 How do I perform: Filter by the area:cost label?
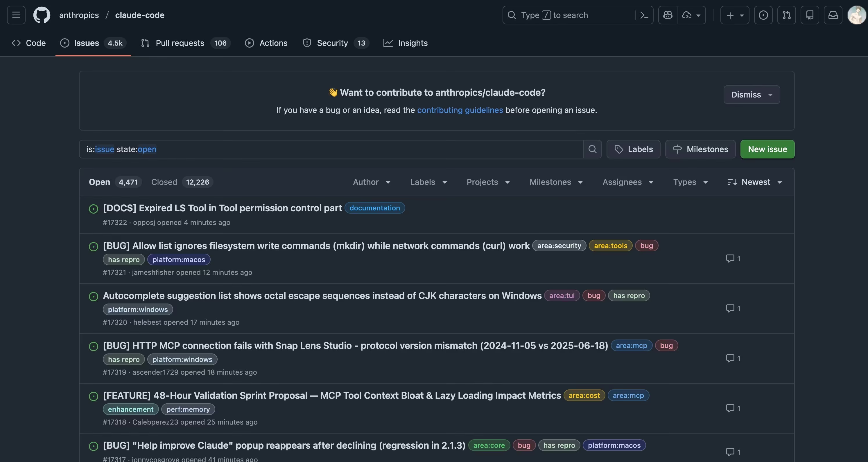pyautogui.click(x=584, y=395)
